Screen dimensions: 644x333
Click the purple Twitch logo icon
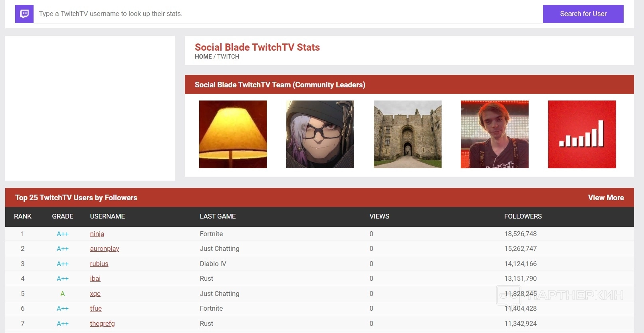24,14
